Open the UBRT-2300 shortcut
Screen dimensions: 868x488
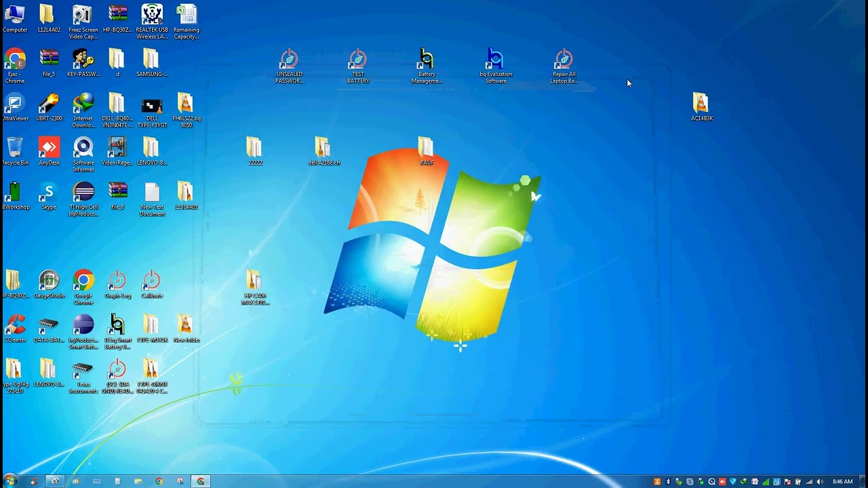pos(48,107)
